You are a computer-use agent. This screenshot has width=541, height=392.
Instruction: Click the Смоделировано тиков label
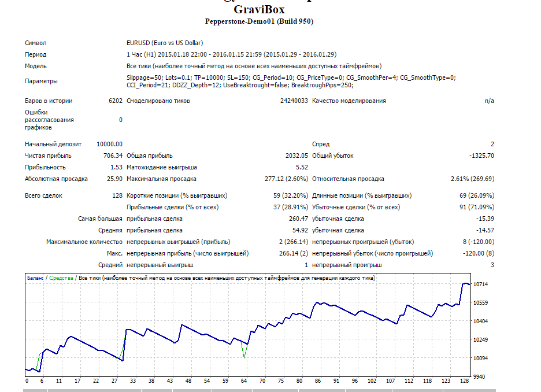(158, 101)
